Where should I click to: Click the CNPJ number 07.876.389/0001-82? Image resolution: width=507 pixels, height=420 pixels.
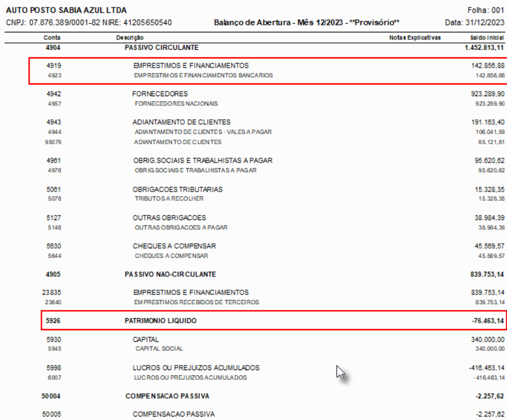click(65, 23)
